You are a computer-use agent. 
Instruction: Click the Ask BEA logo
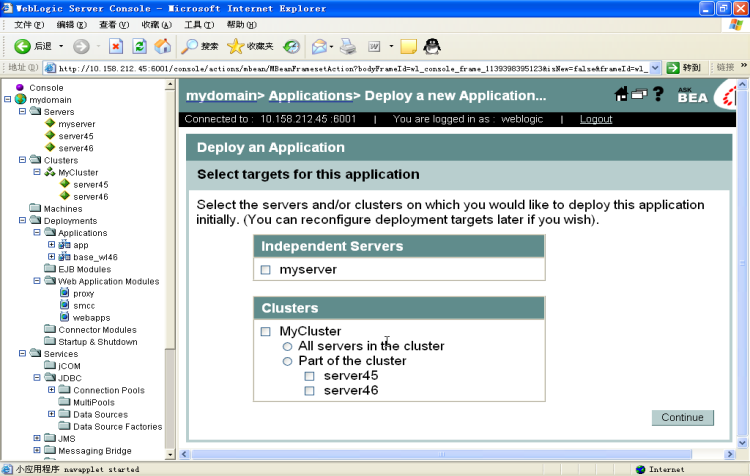[692, 95]
